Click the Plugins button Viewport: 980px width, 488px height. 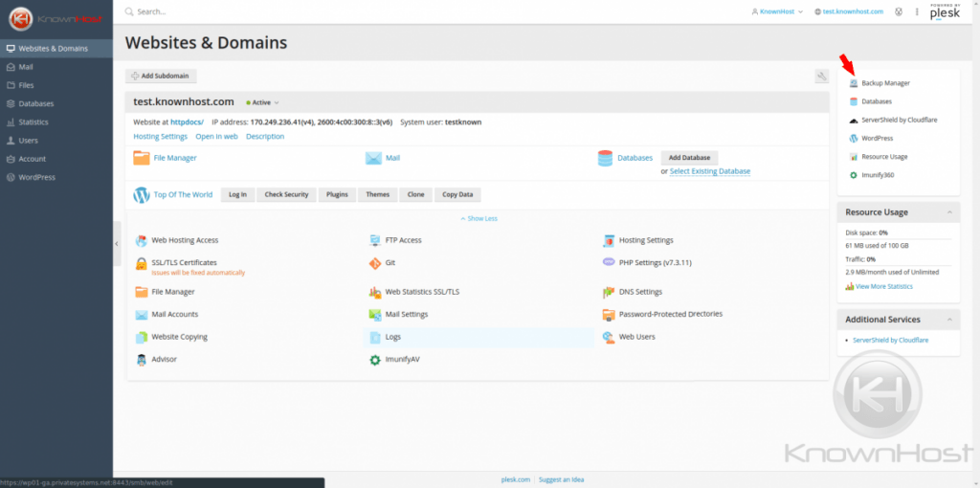point(337,194)
